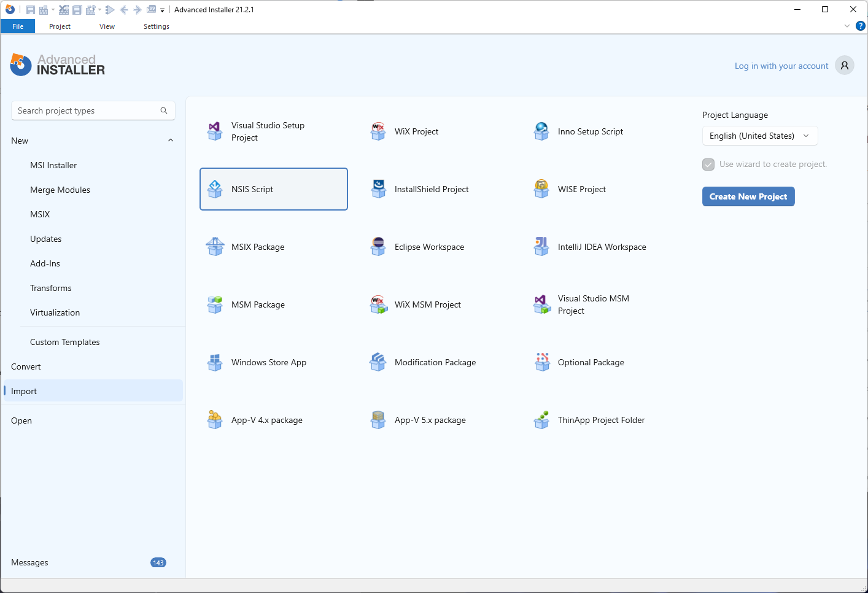868x593 pixels.
Task: Select MSIX category in sidebar
Action: (40, 214)
